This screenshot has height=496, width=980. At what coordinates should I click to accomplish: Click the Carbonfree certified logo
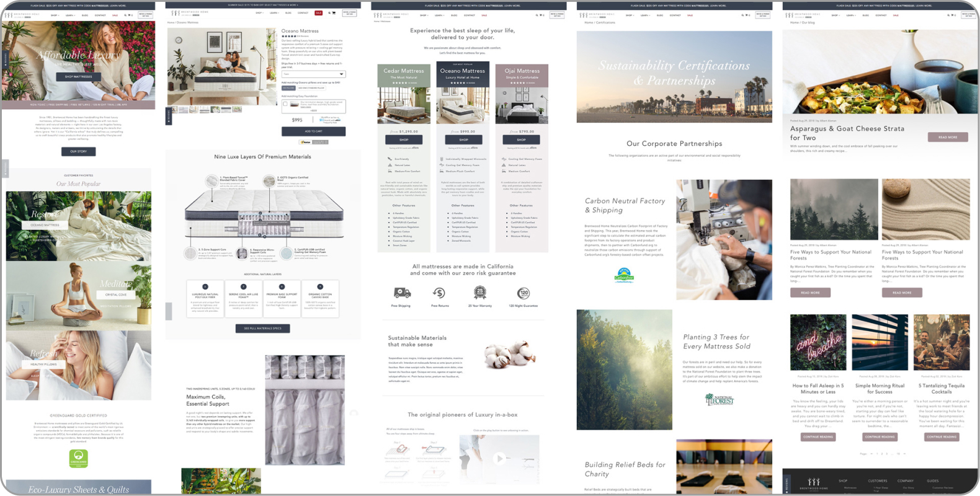(624, 275)
